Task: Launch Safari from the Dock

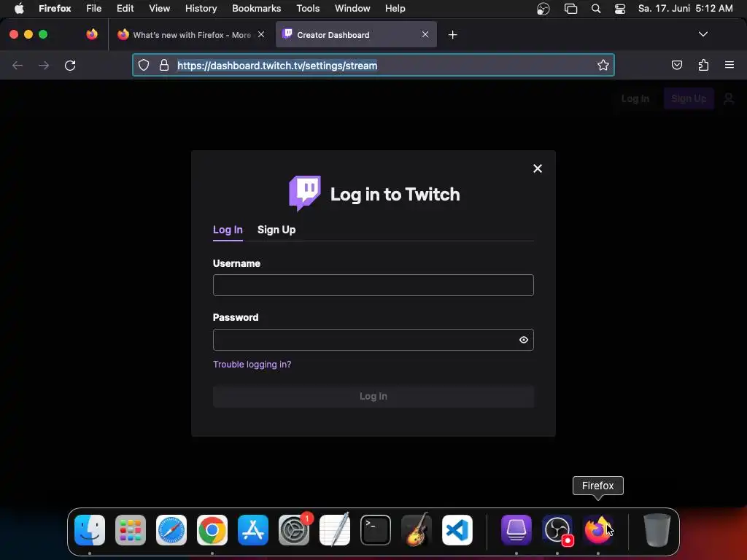Action: (171, 530)
